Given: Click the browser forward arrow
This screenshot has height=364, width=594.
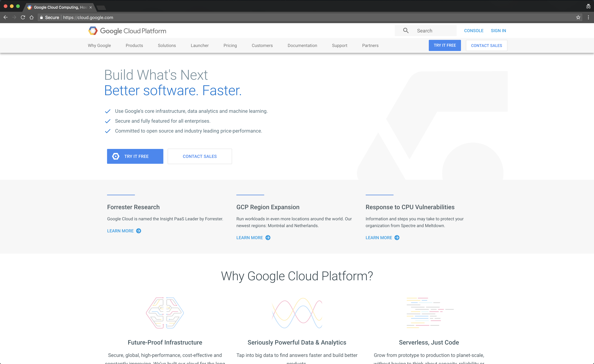Looking at the screenshot, I should click(14, 17).
